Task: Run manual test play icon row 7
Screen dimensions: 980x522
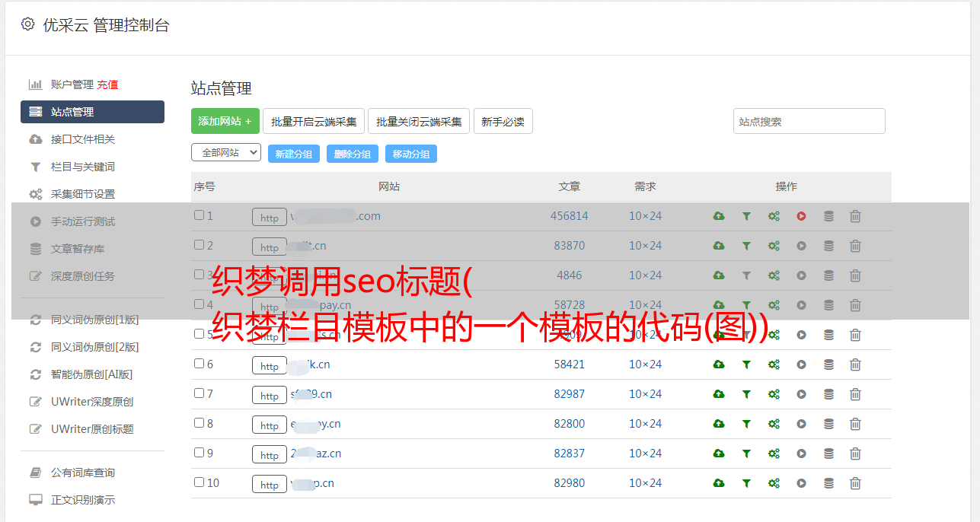Action: [801, 394]
